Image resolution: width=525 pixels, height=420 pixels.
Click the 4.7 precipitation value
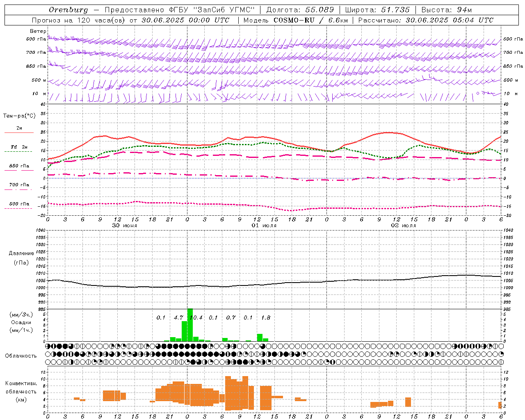click(x=178, y=317)
